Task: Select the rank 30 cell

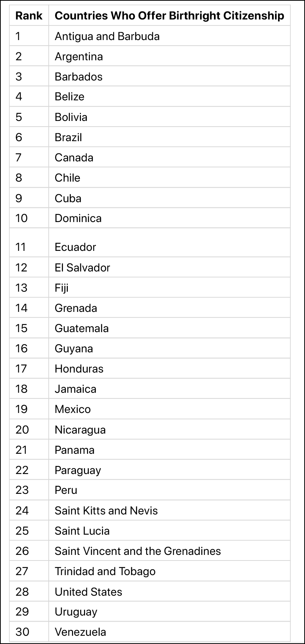Action: coord(29,632)
